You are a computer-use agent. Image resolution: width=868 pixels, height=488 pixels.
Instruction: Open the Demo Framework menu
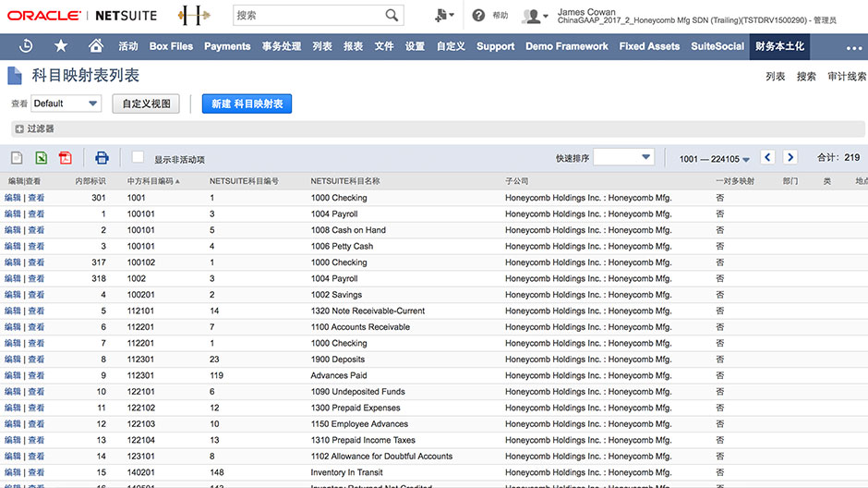(x=567, y=46)
